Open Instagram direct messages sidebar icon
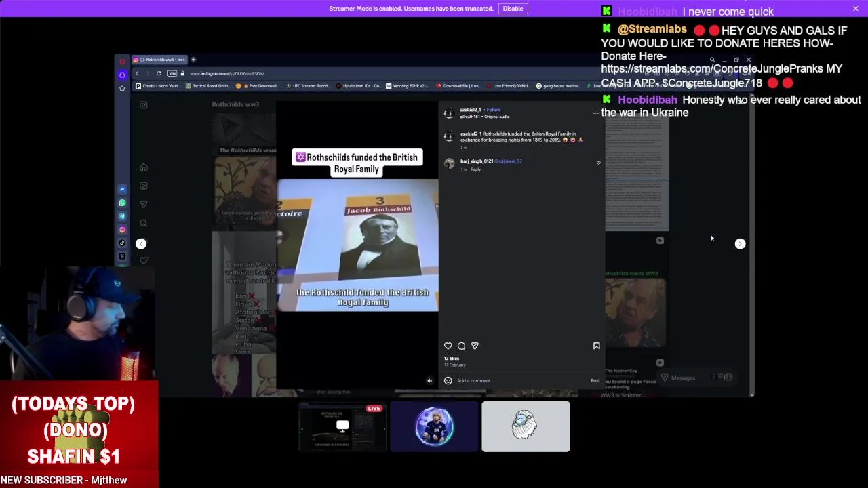 click(x=143, y=204)
